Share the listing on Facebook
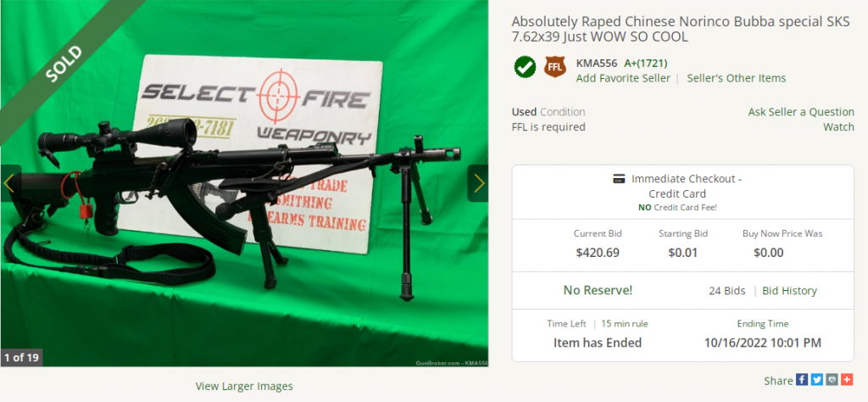Image resolution: width=868 pixels, height=402 pixels. [802, 379]
